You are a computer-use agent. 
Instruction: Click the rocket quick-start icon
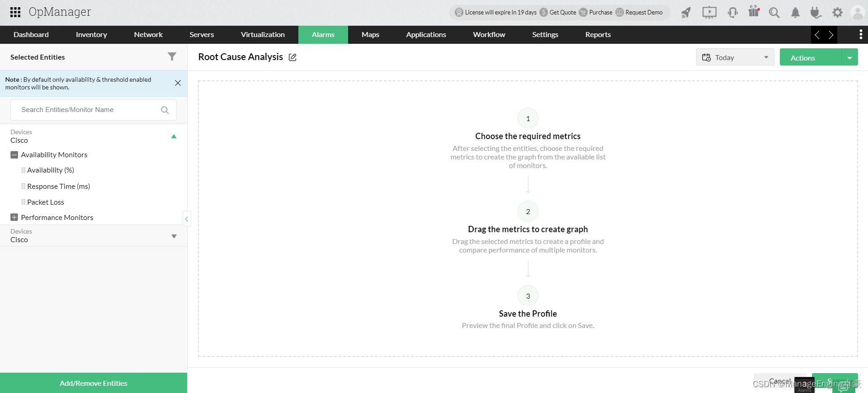point(686,13)
